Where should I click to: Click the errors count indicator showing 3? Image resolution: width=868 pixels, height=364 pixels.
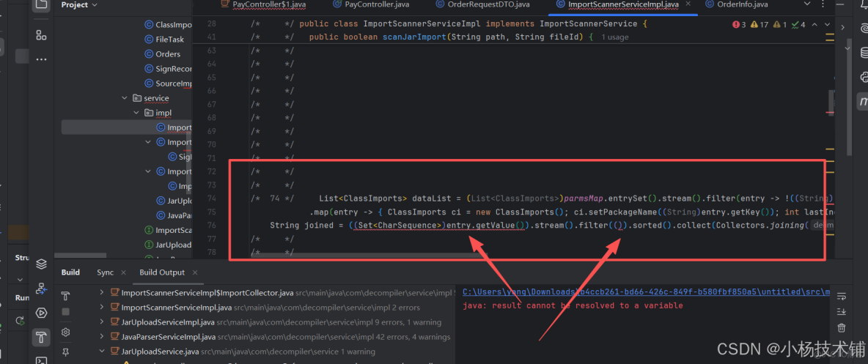point(739,24)
